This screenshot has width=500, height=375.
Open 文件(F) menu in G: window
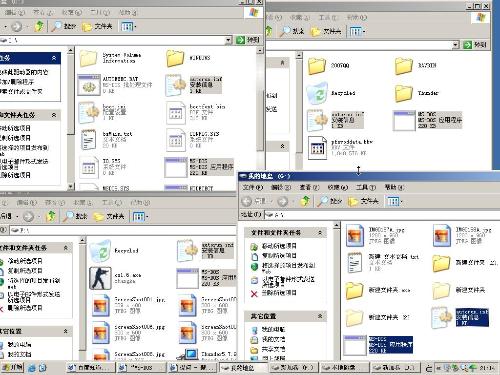click(x=253, y=187)
